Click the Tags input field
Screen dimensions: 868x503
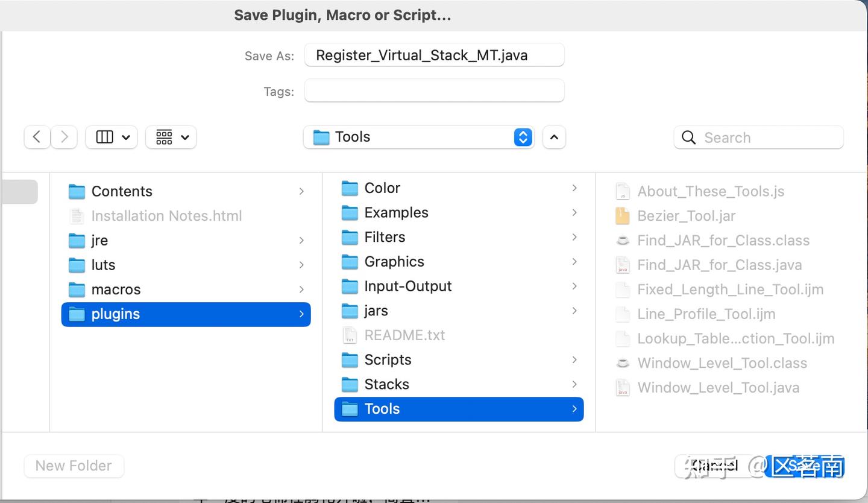pyautogui.click(x=434, y=91)
